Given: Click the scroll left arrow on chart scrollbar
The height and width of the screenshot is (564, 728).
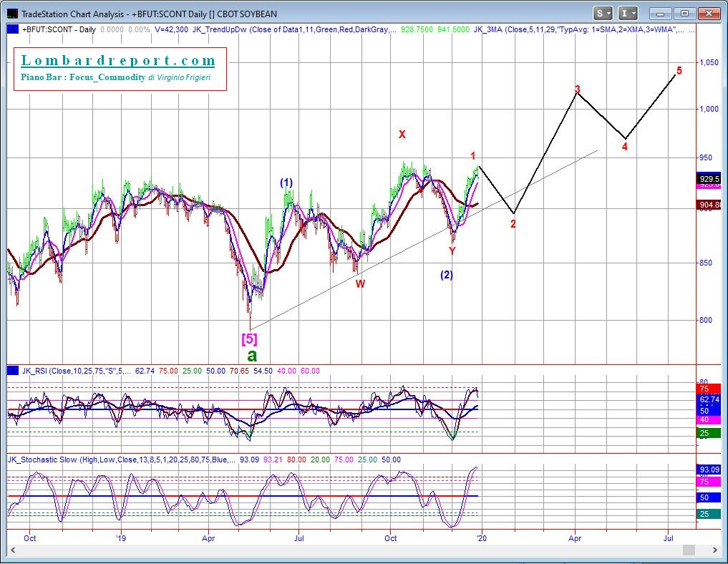Looking at the screenshot, I should [x=13, y=550].
